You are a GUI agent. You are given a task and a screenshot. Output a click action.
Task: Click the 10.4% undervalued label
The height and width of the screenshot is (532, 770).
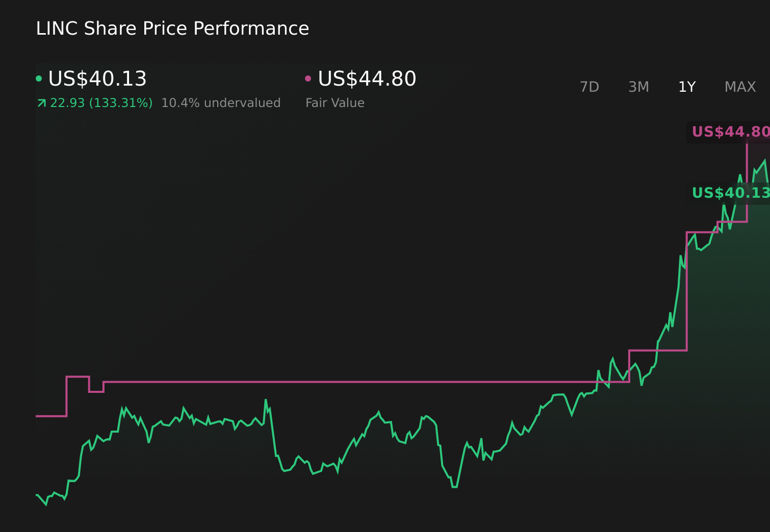[221, 102]
